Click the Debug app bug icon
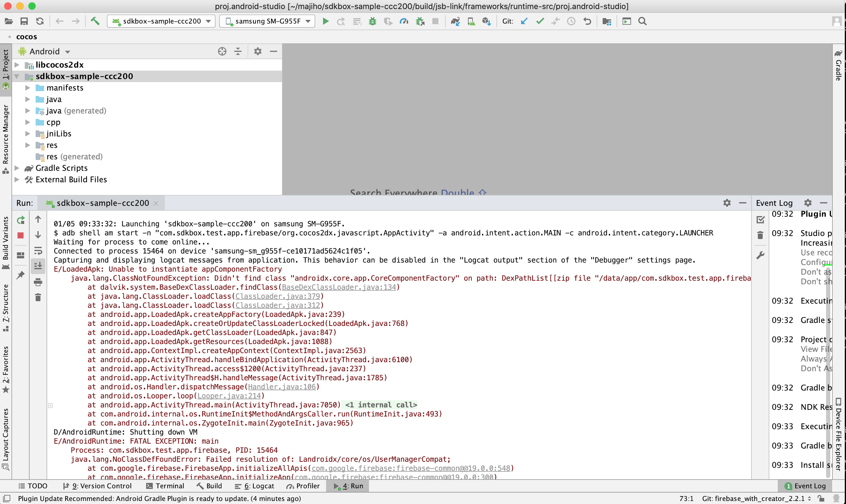This screenshot has height=504, width=846. 372,21
